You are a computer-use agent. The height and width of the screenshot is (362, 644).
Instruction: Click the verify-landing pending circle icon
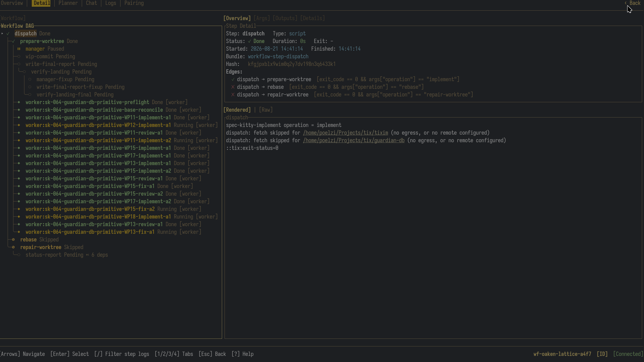coord(24,72)
